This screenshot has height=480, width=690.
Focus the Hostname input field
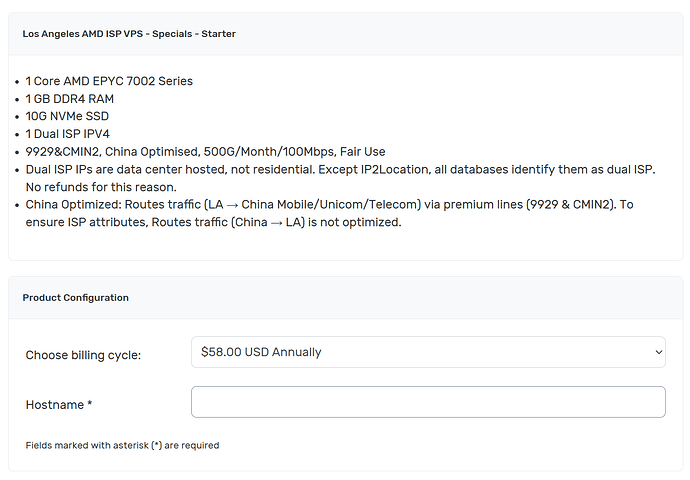(428, 402)
